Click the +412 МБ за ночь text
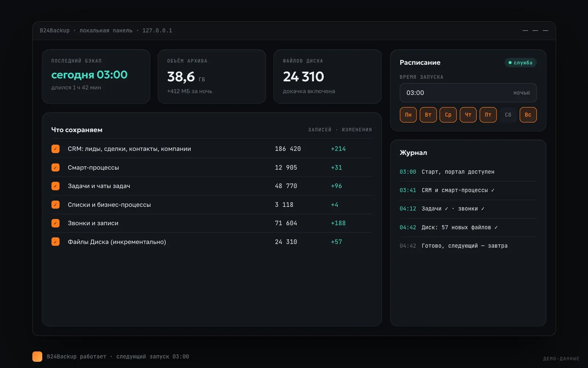This screenshot has width=588, height=368. point(190,91)
